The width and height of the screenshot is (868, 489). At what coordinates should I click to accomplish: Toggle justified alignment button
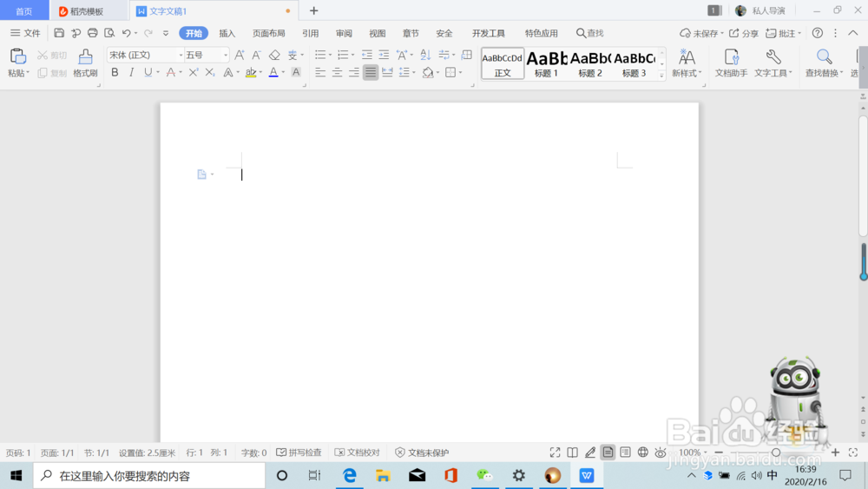click(x=371, y=72)
